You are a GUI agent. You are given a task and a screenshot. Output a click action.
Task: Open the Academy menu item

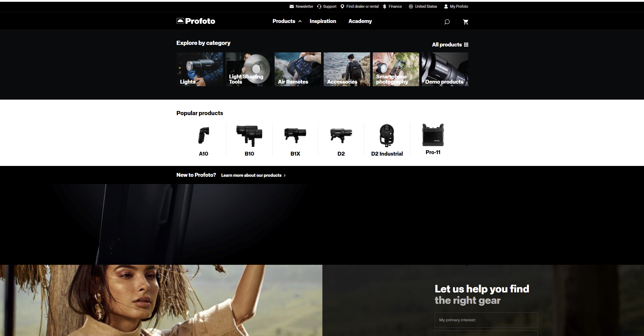pos(360,21)
